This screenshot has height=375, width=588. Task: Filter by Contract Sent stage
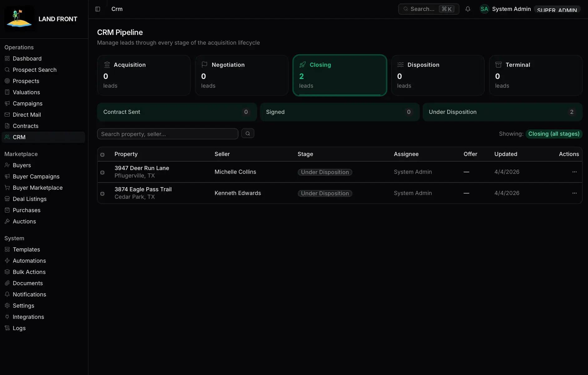[177, 112]
